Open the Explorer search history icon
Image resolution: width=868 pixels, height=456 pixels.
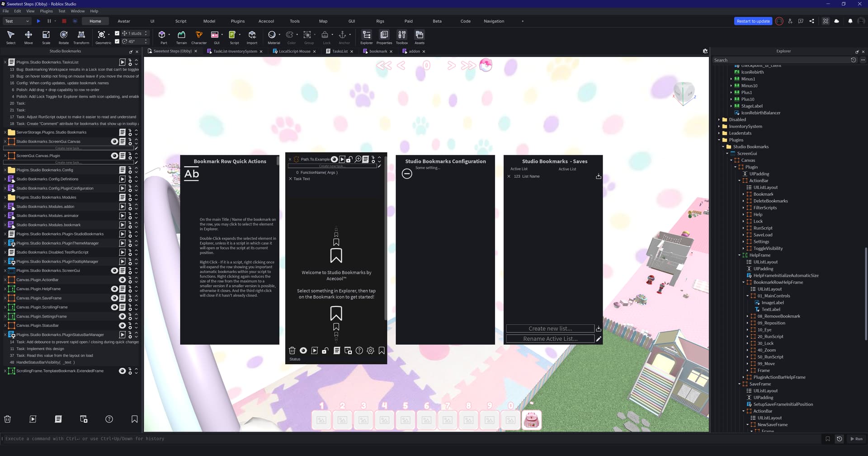click(x=854, y=60)
